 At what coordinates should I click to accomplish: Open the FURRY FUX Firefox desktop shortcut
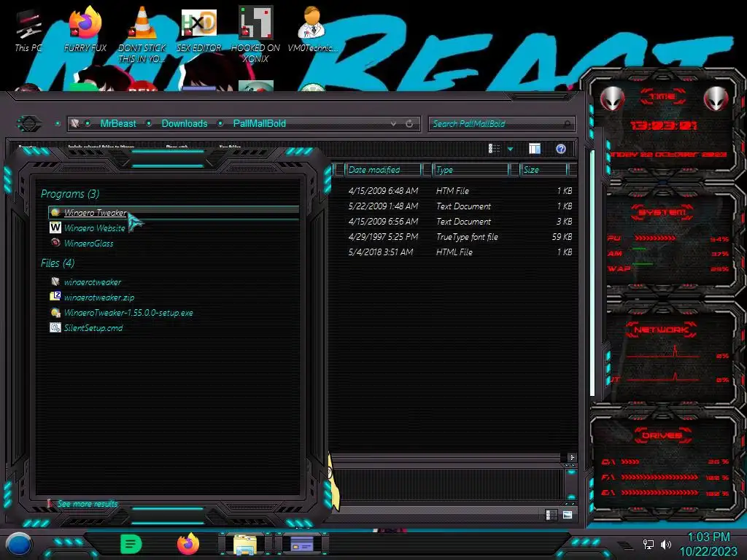point(85,29)
